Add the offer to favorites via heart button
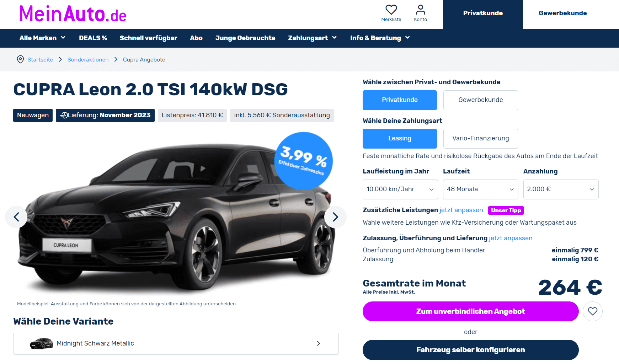The image size is (619, 364). (x=593, y=311)
